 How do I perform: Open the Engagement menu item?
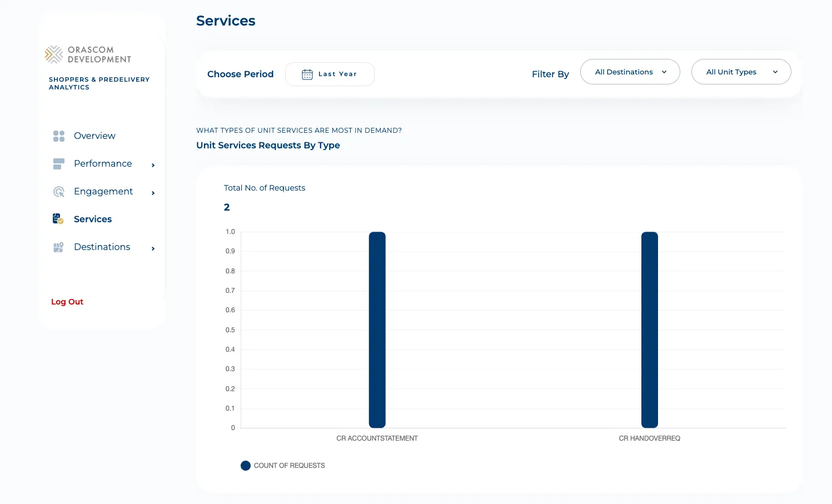point(103,191)
